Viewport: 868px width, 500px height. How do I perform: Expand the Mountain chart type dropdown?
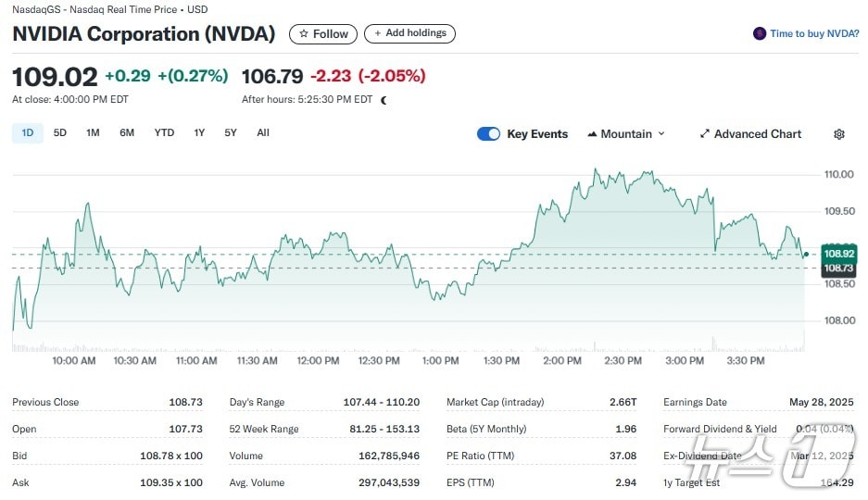click(660, 134)
